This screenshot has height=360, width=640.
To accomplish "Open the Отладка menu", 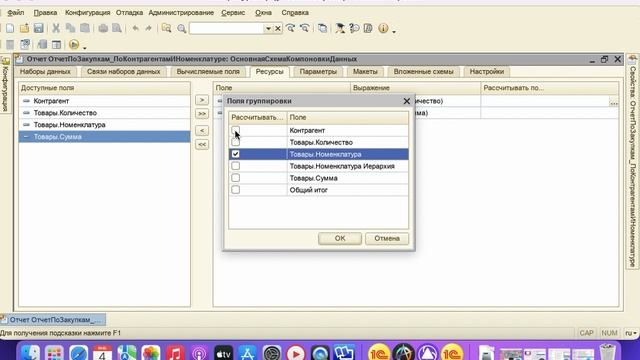I will point(129,13).
